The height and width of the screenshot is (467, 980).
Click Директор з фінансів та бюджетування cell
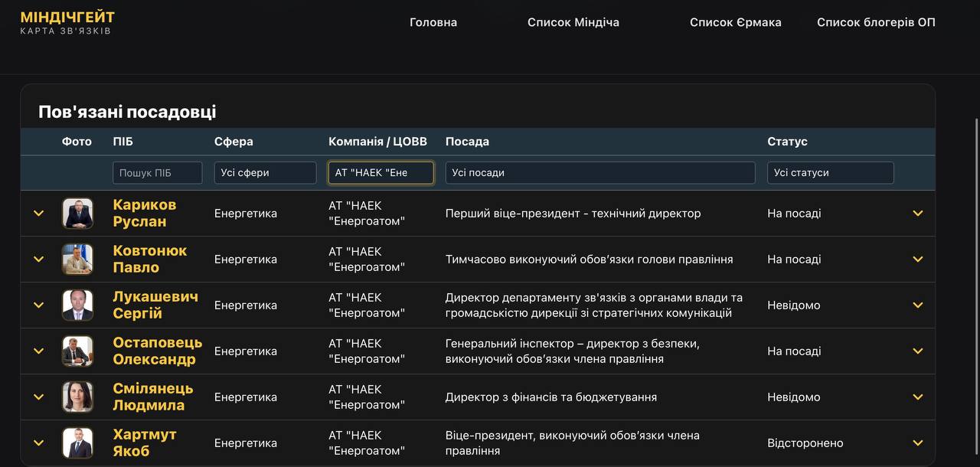pyautogui.click(x=551, y=397)
